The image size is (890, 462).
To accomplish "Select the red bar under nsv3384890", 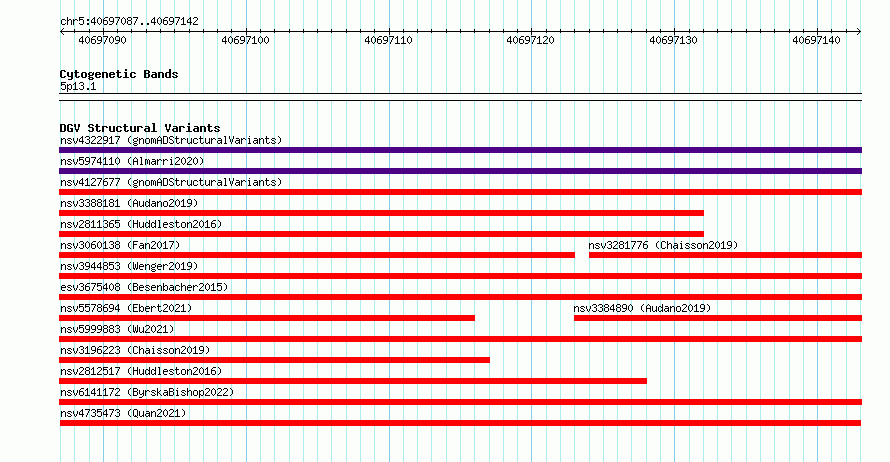I will 718,318.
